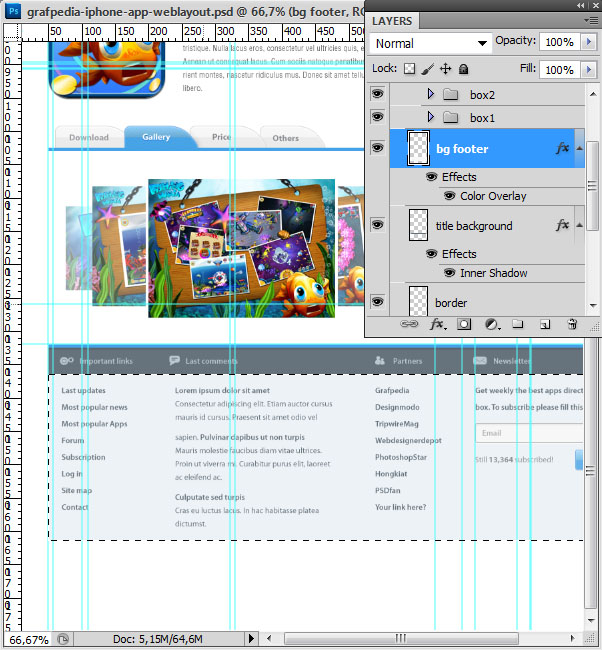This screenshot has width=602, height=650.
Task: Click the Photoshop Ps icon in title bar
Action: (13, 10)
